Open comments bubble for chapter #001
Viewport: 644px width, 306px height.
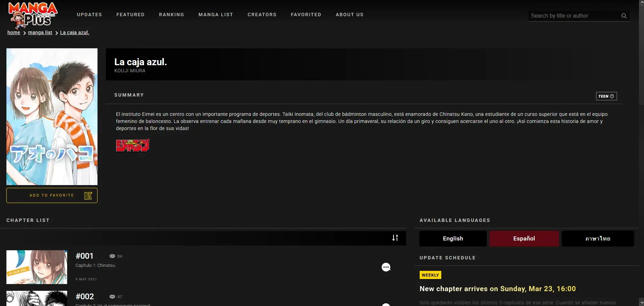pyautogui.click(x=386, y=267)
